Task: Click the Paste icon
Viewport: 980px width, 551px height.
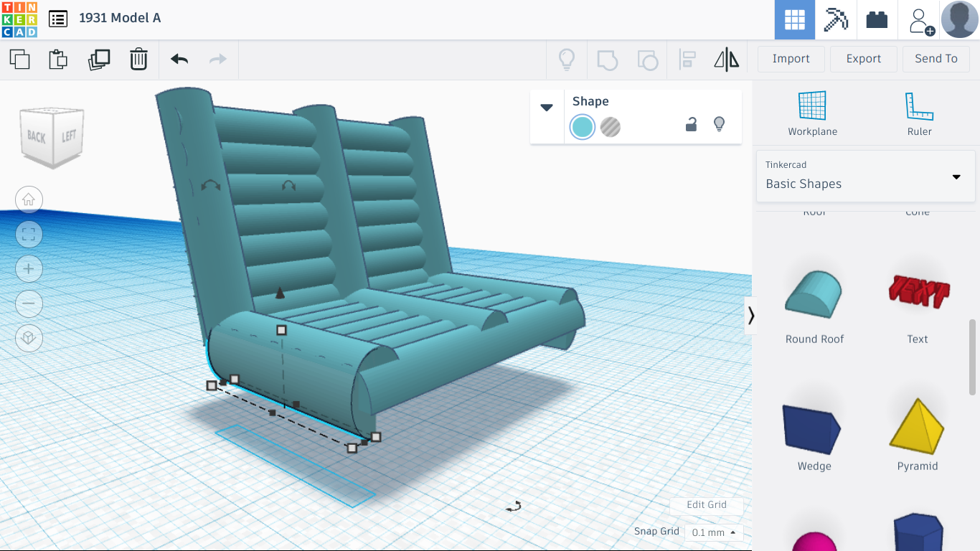Action: click(x=58, y=59)
